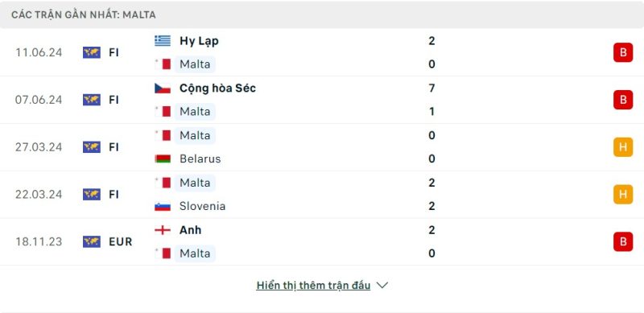Image resolution: width=644 pixels, height=313 pixels.
Task: Click red B badge for Hy Lạp match
Action: click(623, 52)
